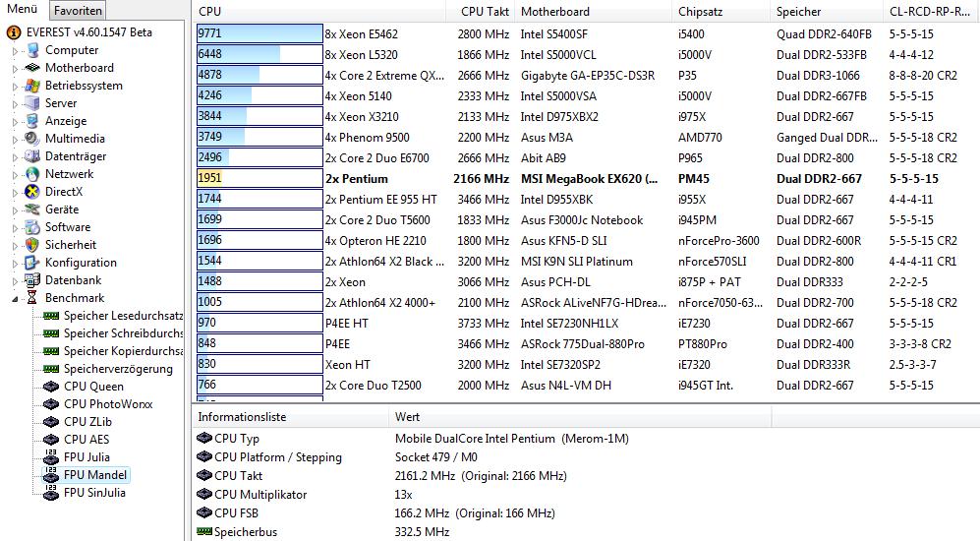Sort by the CPU Takt column header

[480, 11]
